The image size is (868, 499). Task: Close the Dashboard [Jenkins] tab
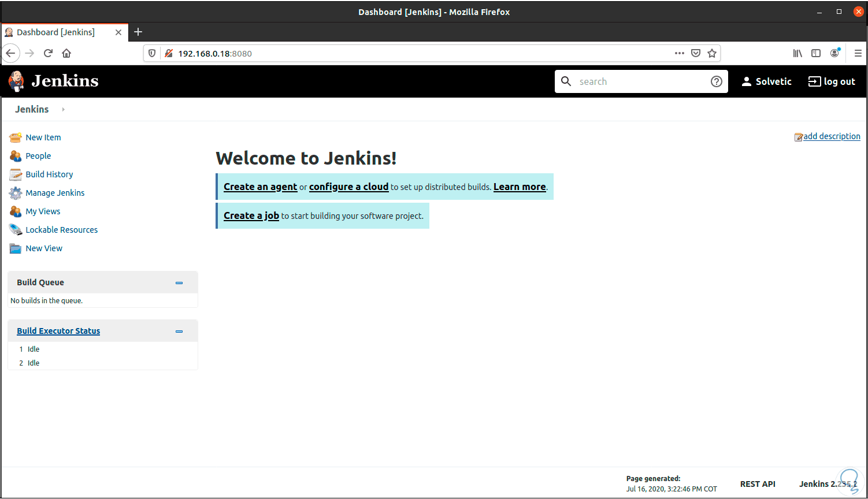[118, 32]
